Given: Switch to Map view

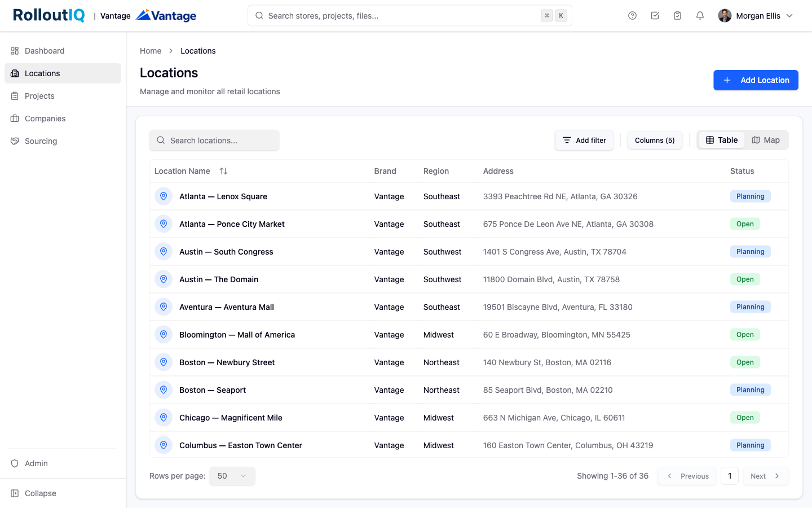Looking at the screenshot, I should point(766,140).
